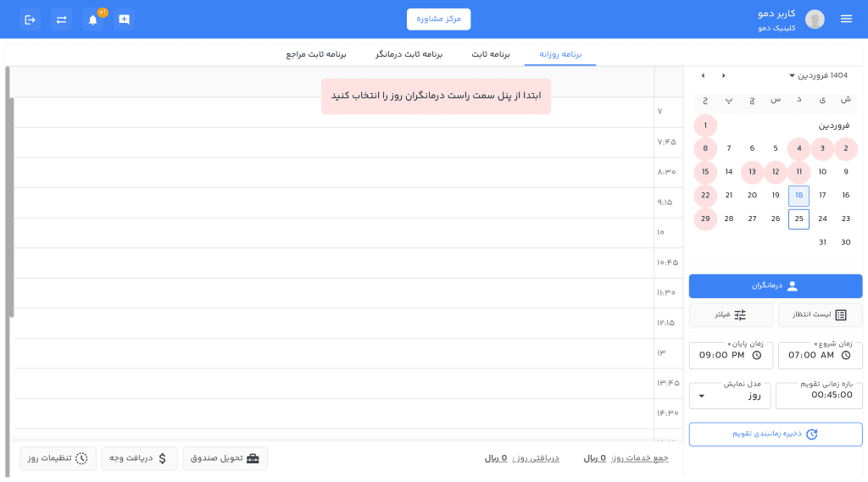Click the زمان پایان time field
Screen dimensions: 868x482
tap(731, 355)
